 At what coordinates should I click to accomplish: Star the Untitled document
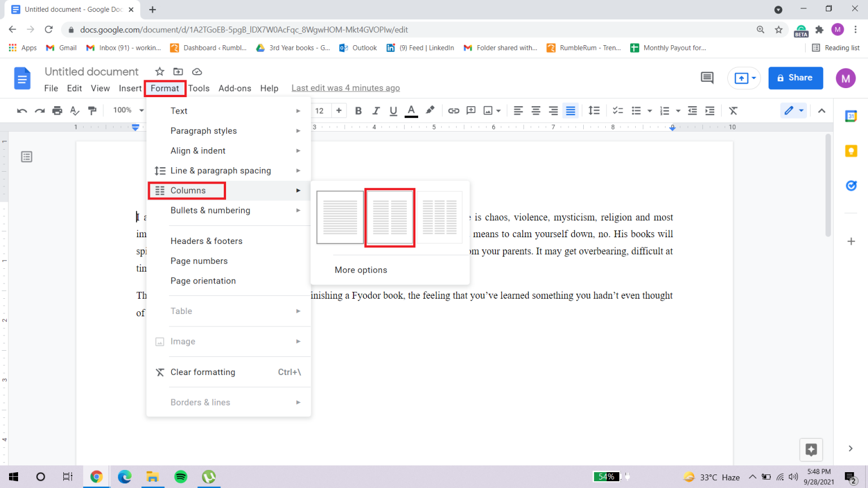pos(160,72)
